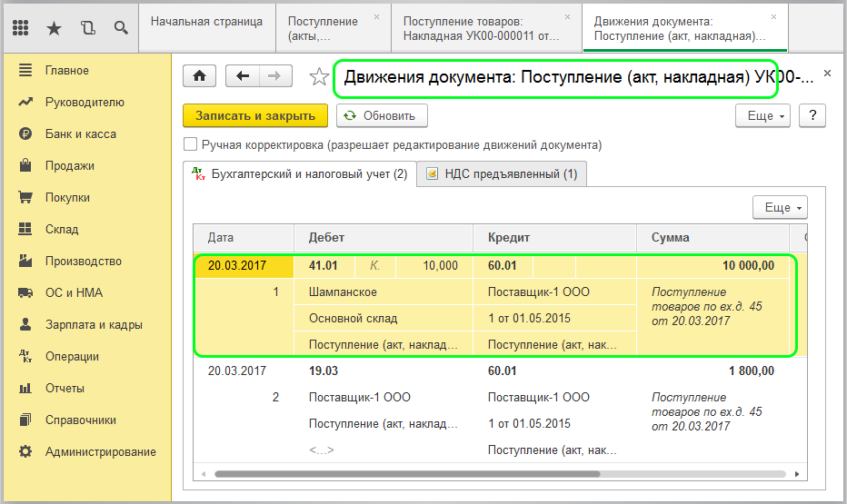Open the Favorites star in top panel
This screenshot has width=847, height=504.
54,28
